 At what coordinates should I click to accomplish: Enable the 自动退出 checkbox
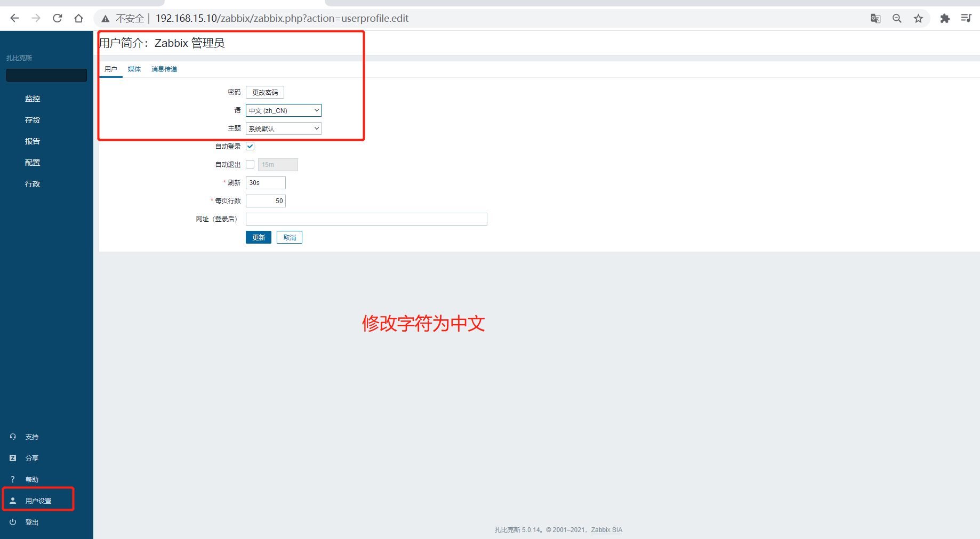pos(250,164)
